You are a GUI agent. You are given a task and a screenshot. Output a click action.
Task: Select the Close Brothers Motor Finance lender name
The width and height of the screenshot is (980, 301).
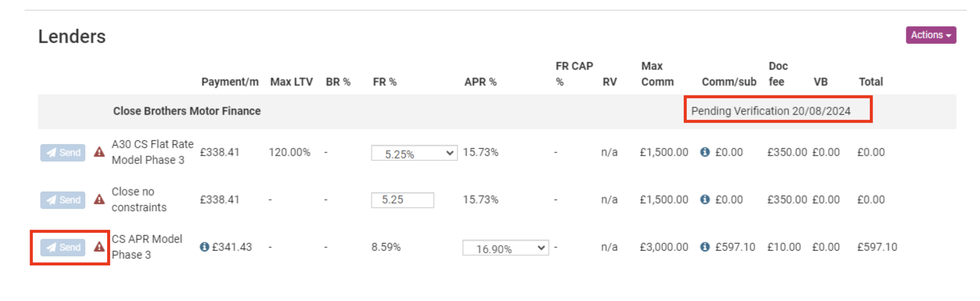[187, 111]
